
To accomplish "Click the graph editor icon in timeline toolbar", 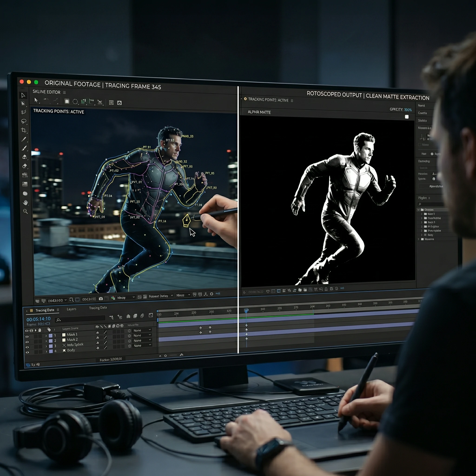I will [x=151, y=315].
